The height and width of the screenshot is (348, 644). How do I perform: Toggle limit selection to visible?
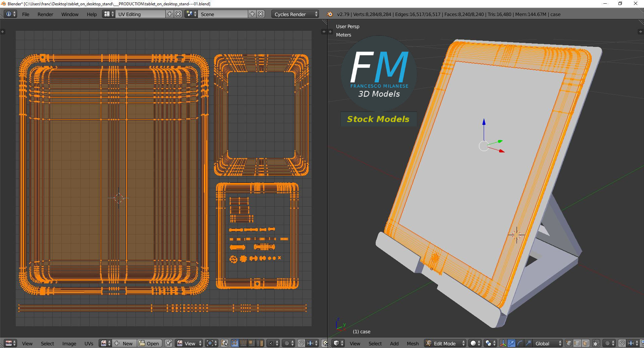click(x=596, y=343)
